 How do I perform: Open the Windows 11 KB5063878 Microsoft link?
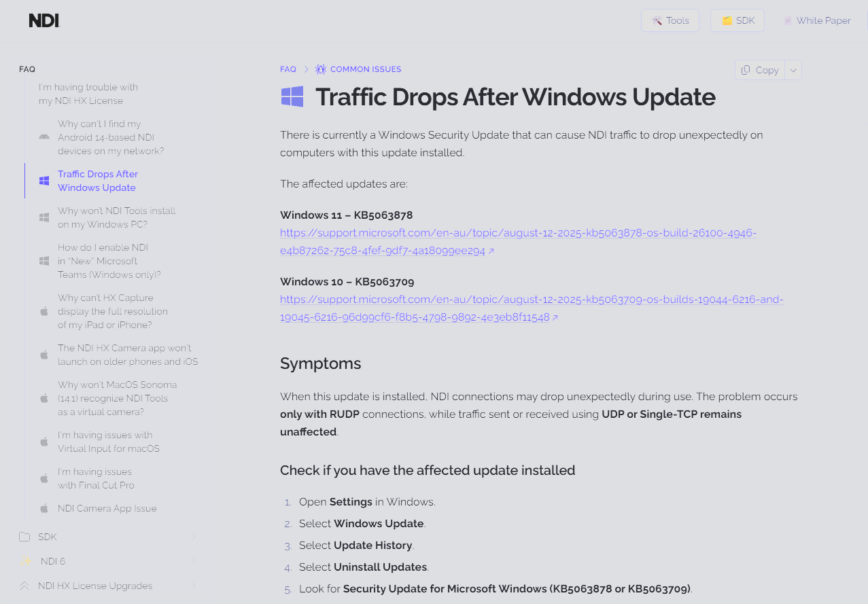[518, 242]
